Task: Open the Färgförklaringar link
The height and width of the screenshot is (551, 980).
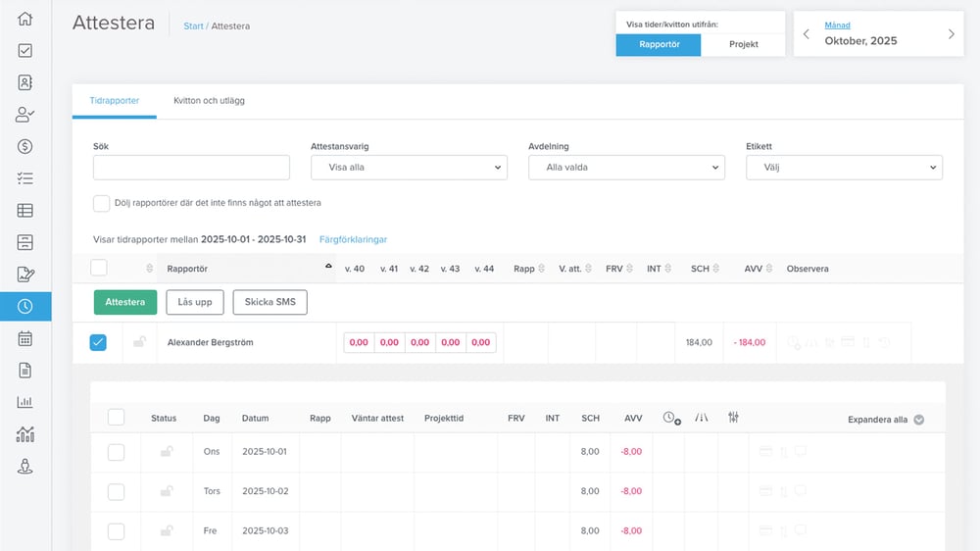Action: (x=353, y=239)
